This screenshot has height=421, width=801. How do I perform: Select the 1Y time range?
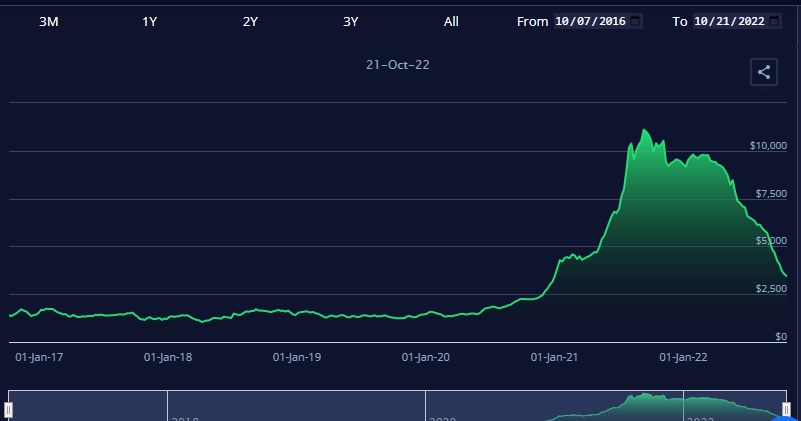[149, 21]
